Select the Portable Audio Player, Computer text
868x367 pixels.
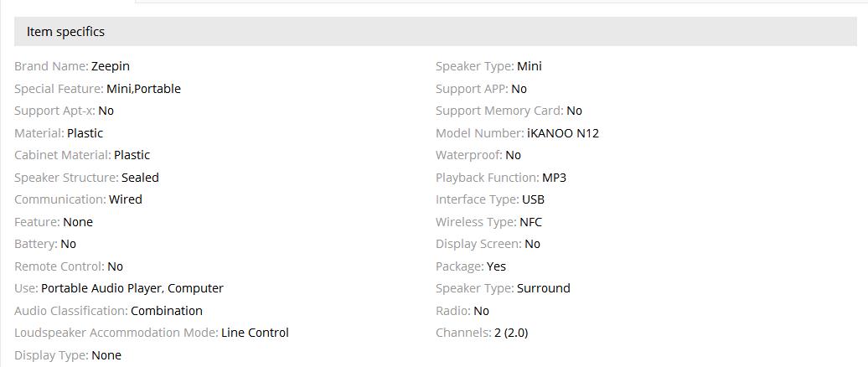(x=132, y=288)
